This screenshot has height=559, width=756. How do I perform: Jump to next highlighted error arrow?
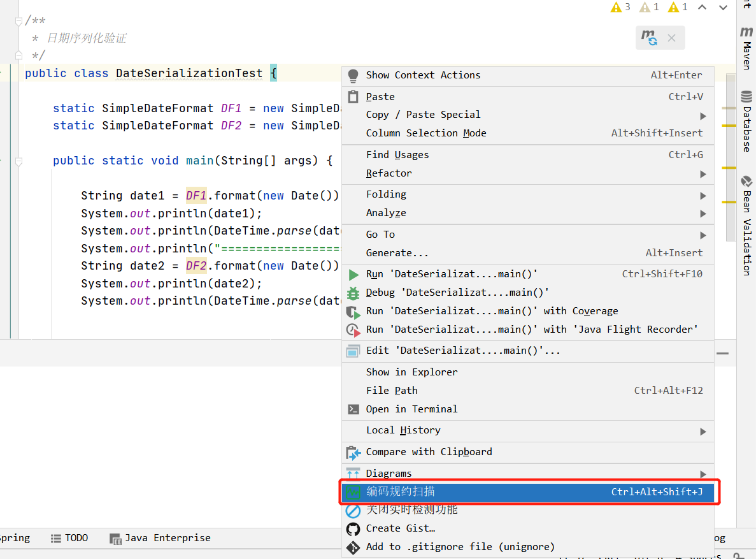724,7
